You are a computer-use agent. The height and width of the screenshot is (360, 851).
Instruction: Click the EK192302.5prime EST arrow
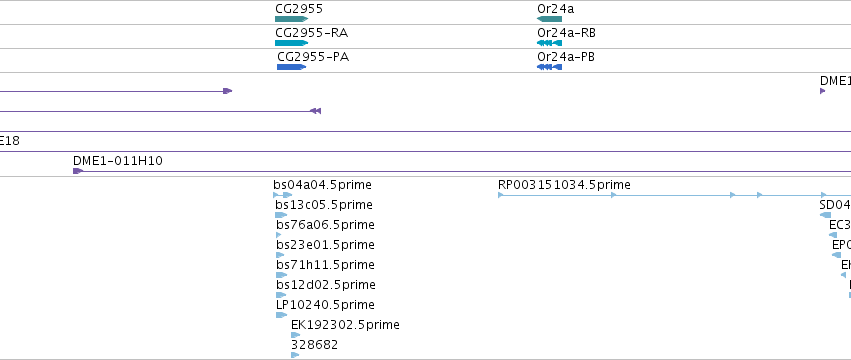[x=296, y=335]
